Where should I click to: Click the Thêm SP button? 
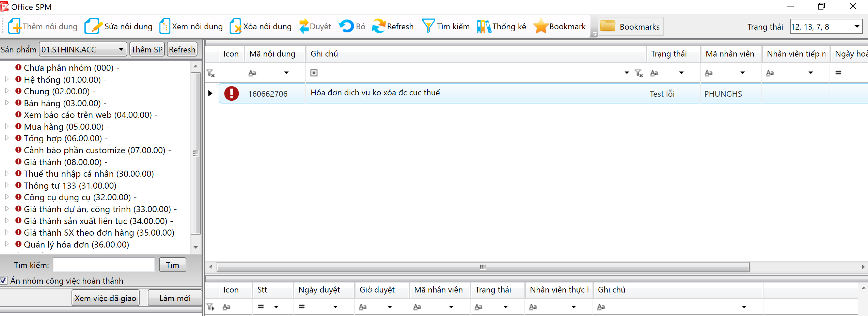(147, 49)
